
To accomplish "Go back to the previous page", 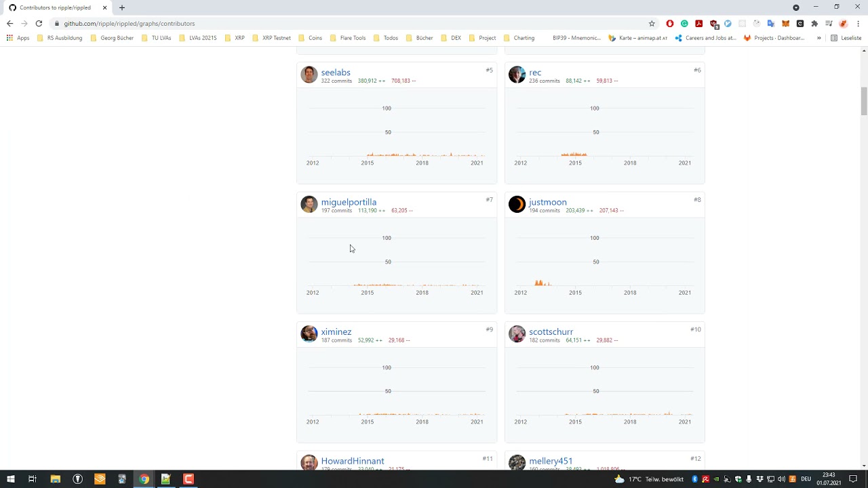I will (x=9, y=23).
